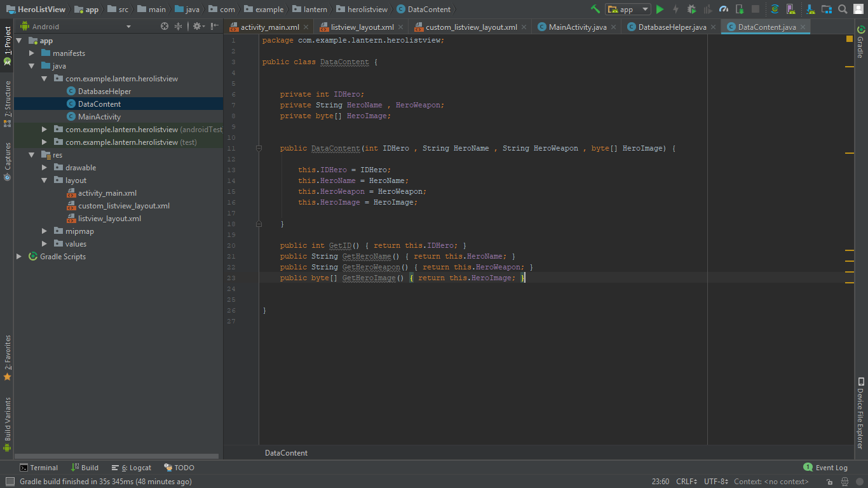Image resolution: width=868 pixels, height=488 pixels.
Task: Fold the DataContent constructor at line 11
Action: pyautogui.click(x=259, y=148)
